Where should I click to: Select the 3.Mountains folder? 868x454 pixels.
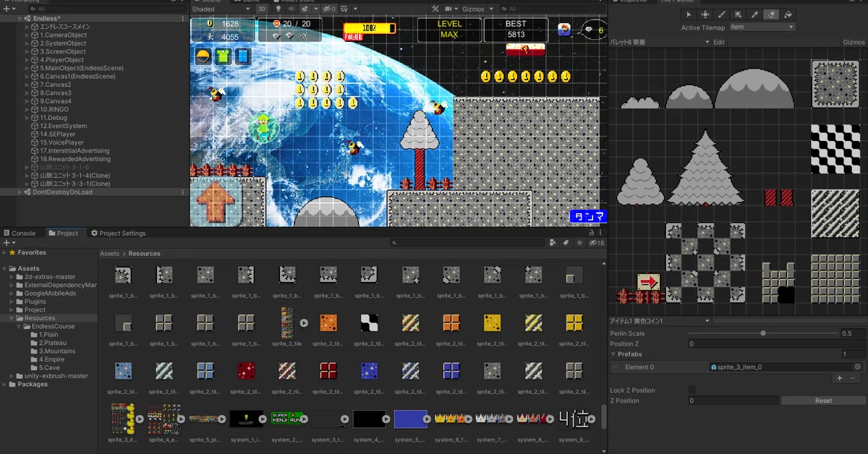click(57, 351)
